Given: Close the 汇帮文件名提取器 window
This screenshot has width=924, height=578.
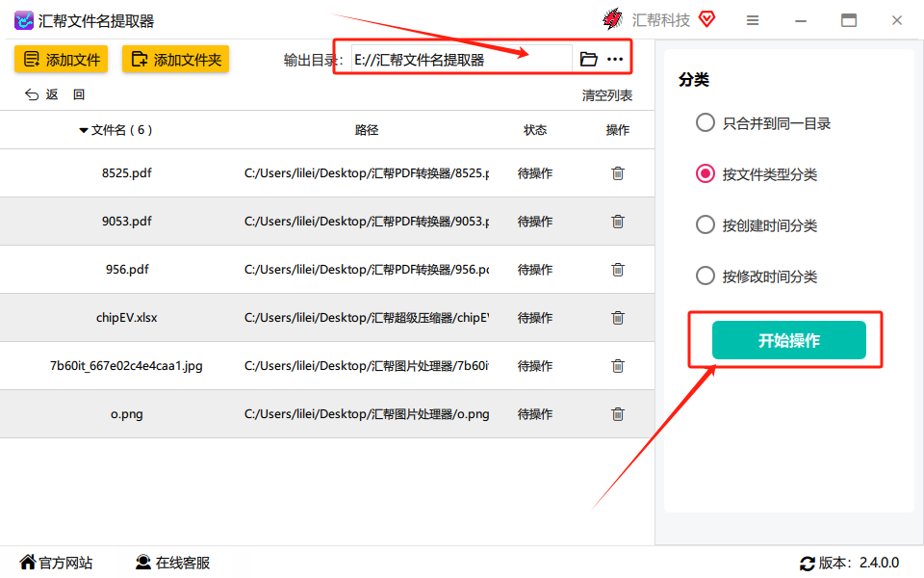Looking at the screenshot, I should 897,20.
